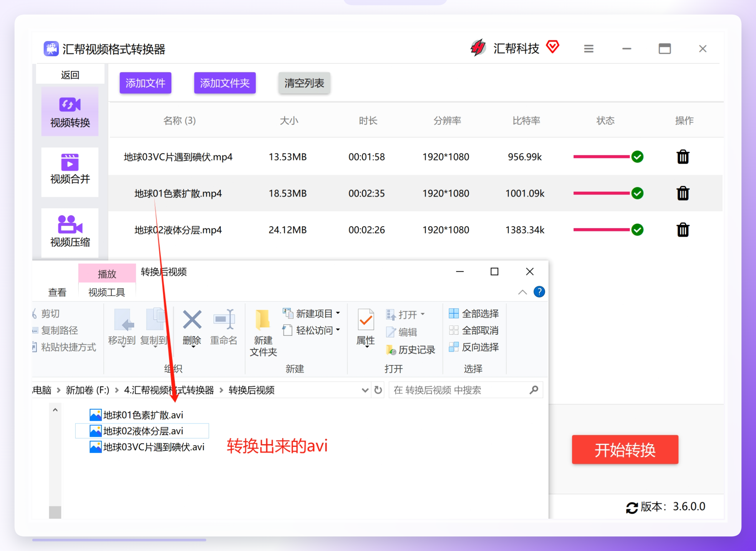
Task: Select file 地球03VC片遇到碘伏.avi
Action: [x=147, y=447]
